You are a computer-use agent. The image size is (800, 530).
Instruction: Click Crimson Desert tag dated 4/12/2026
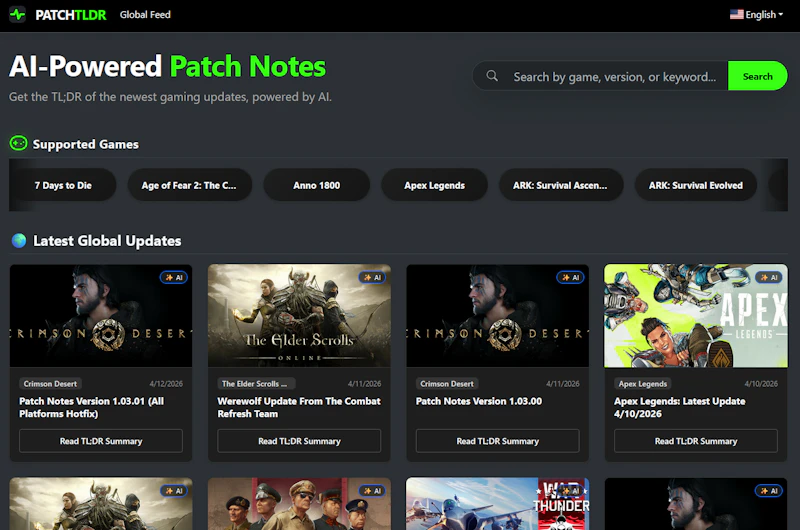pyautogui.click(x=51, y=384)
